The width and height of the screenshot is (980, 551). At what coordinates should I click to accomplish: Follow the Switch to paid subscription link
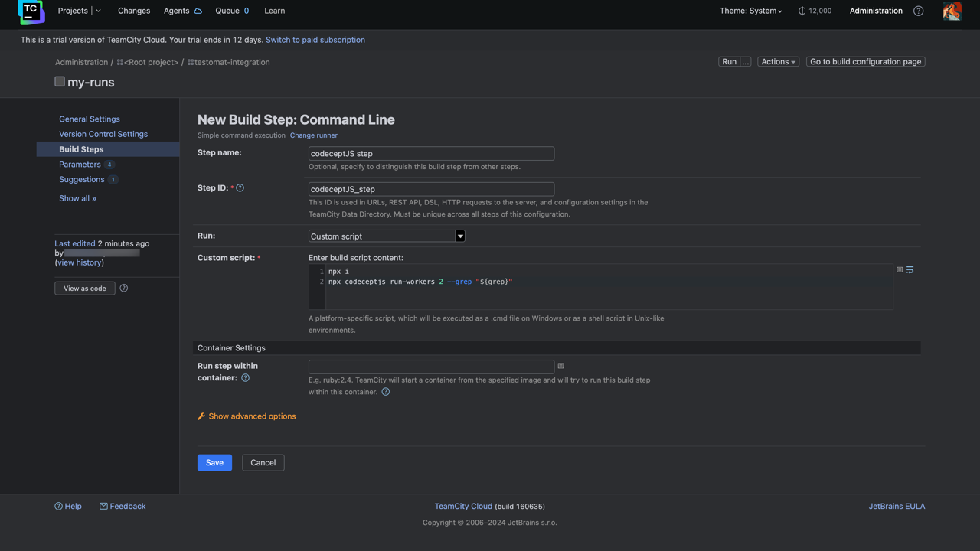click(x=315, y=39)
